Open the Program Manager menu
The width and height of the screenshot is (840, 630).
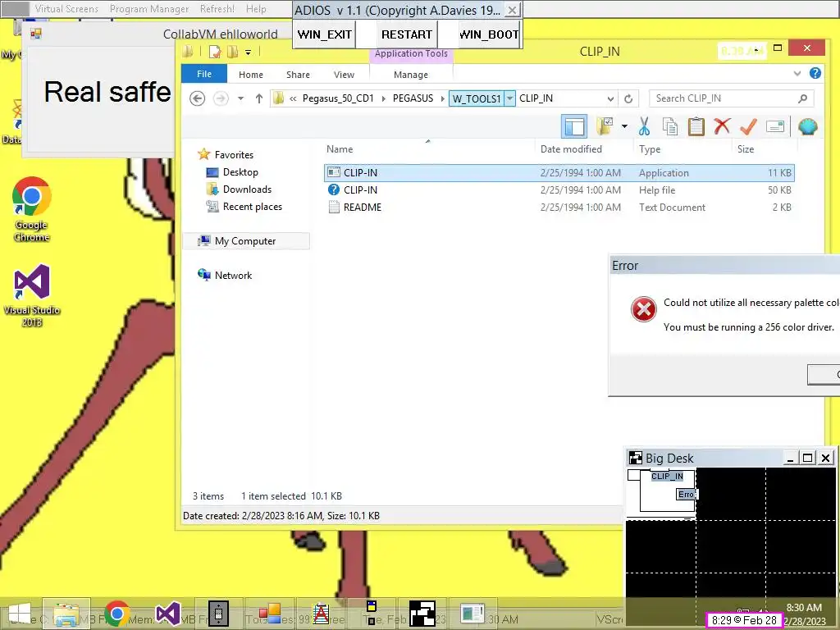point(149,8)
